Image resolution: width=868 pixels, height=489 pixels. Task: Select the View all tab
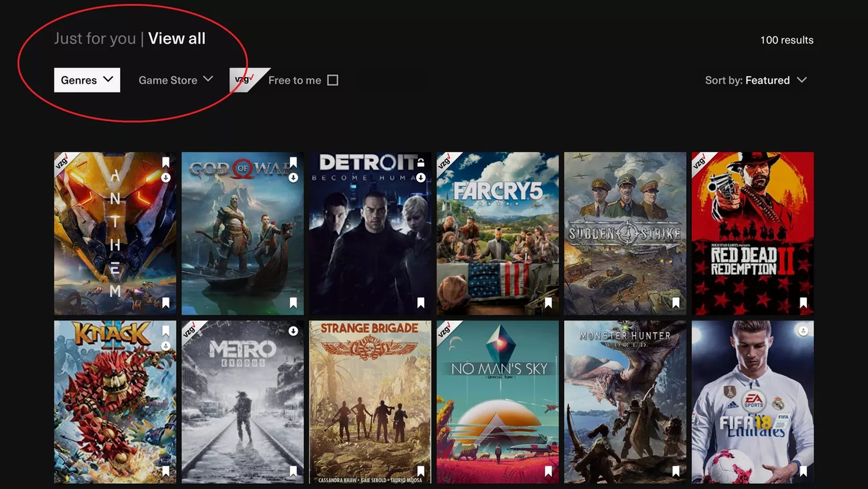(177, 38)
